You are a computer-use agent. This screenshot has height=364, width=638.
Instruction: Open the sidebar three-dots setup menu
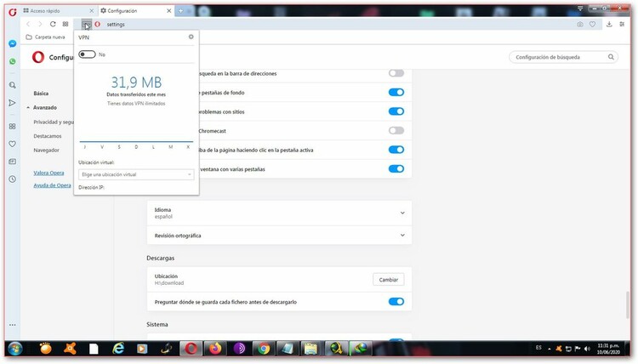coord(13,325)
